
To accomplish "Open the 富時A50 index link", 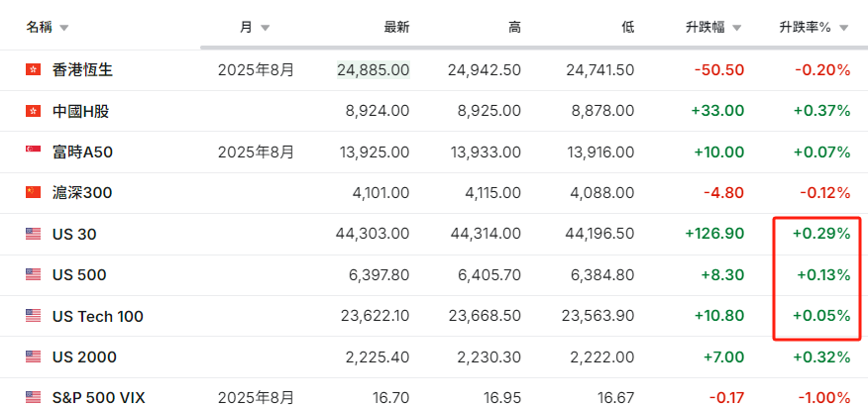I will [x=82, y=152].
